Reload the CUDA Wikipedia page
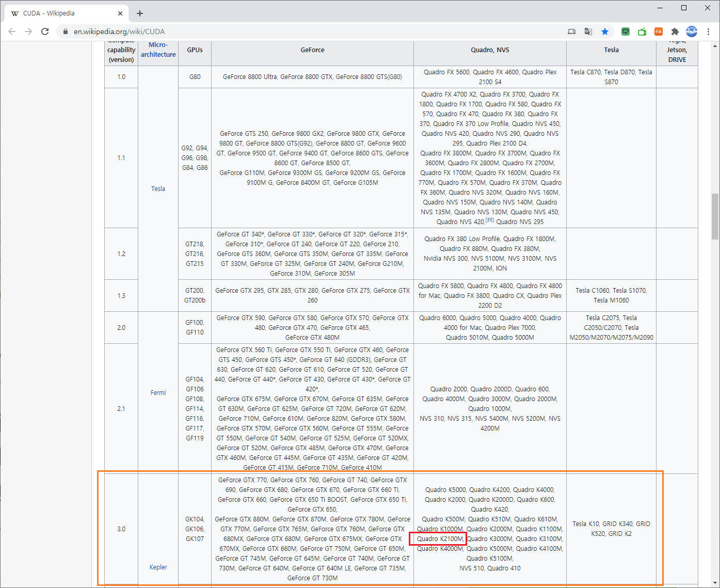Viewport: 720px width, 588px height. click(x=45, y=31)
